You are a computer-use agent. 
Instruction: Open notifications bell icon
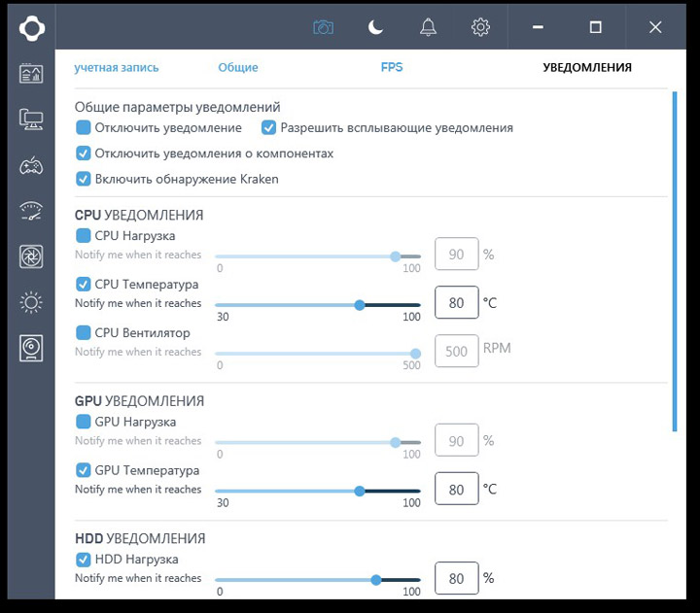pyautogui.click(x=428, y=27)
